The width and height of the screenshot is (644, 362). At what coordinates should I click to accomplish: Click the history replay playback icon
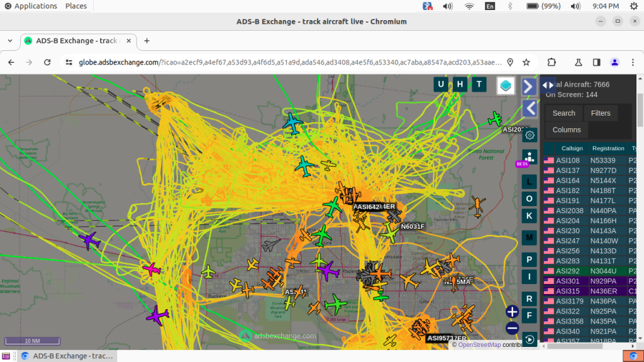tap(530, 339)
